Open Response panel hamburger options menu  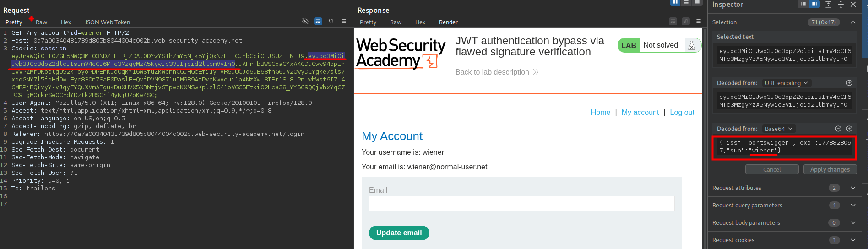[x=699, y=22]
